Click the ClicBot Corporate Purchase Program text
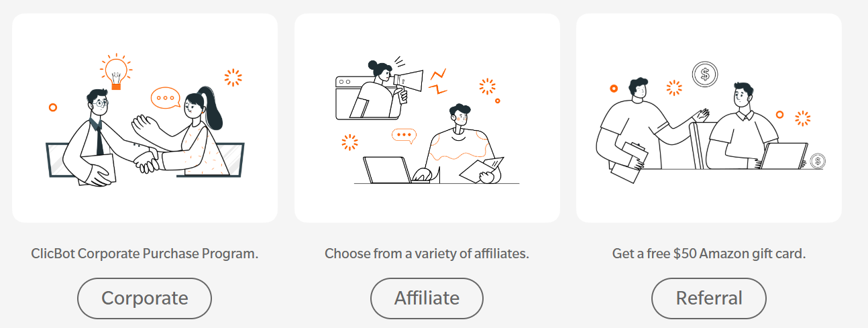This screenshot has width=868, height=328. [145, 254]
